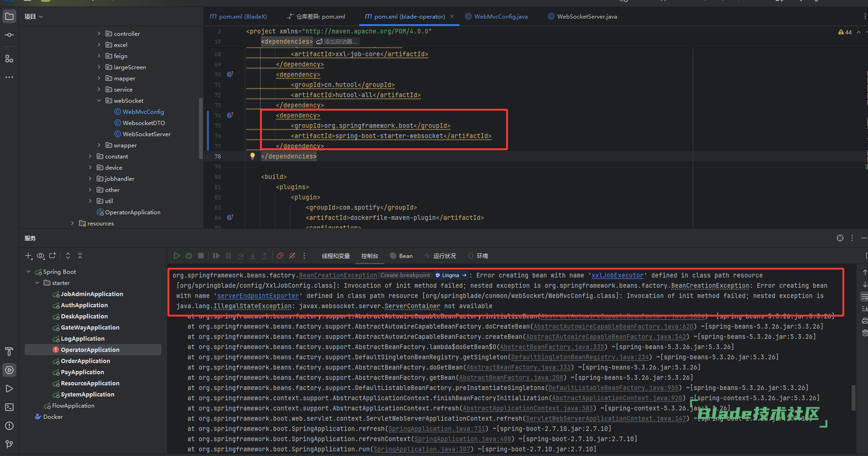Click the Lingma inline button
Image resolution: width=868 pixels, height=456 pixels.
(x=451, y=275)
